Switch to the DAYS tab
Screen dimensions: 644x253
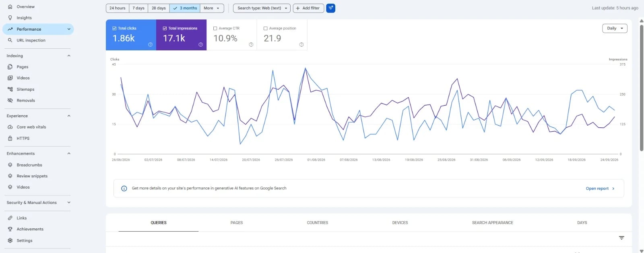click(582, 223)
